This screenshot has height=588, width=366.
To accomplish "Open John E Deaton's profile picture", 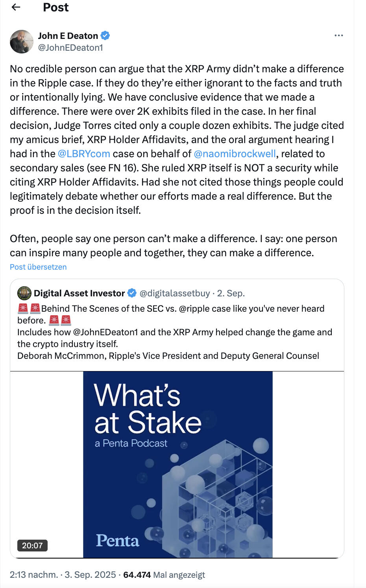I will (x=22, y=41).
